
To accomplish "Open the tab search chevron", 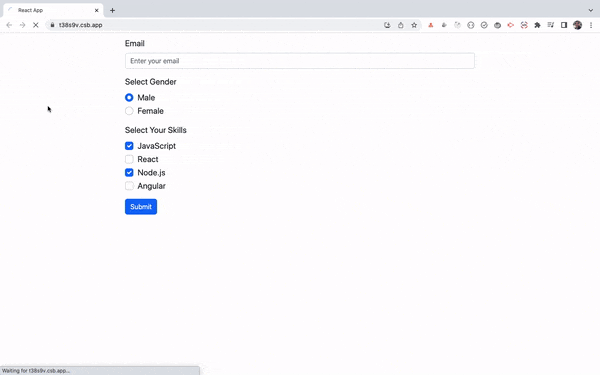I will (590, 10).
